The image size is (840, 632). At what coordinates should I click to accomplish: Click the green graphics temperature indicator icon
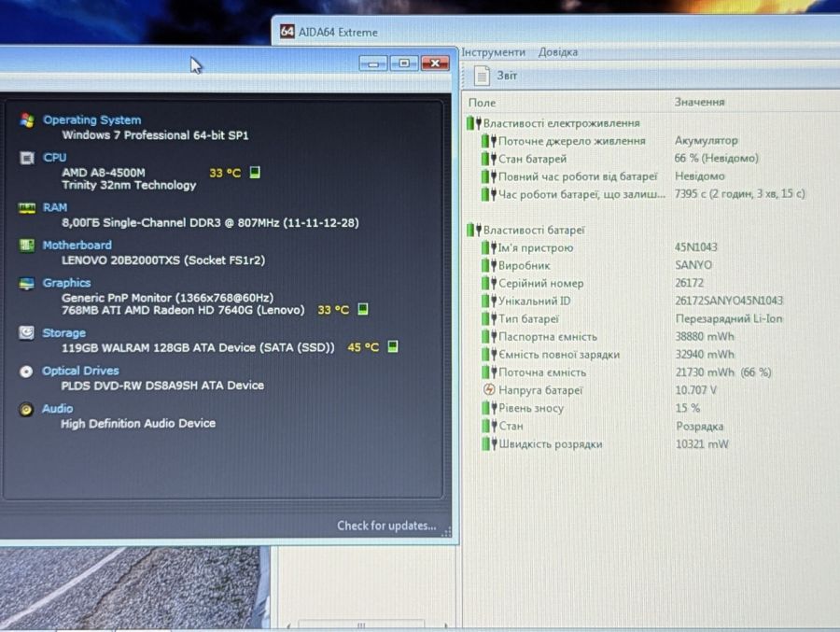coord(363,309)
